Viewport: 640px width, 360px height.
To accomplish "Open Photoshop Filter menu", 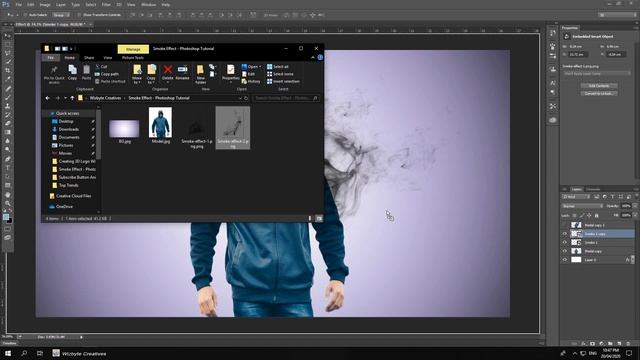I will [106, 5].
